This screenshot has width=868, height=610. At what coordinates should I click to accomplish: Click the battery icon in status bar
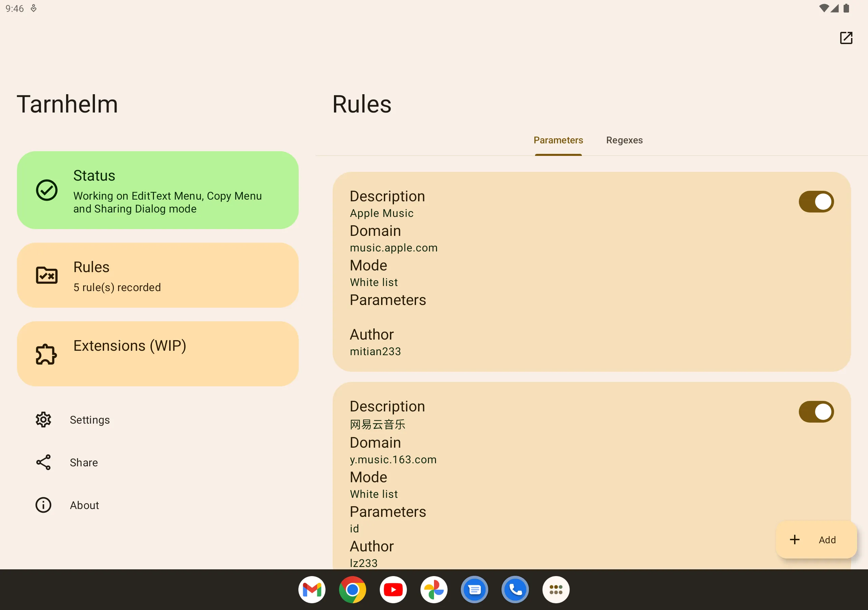tap(846, 8)
